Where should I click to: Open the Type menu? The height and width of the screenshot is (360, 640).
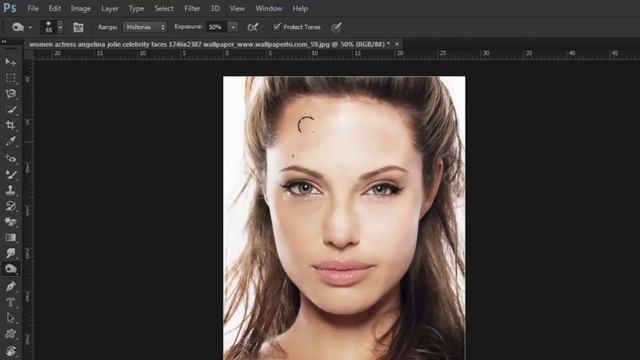[136, 9]
